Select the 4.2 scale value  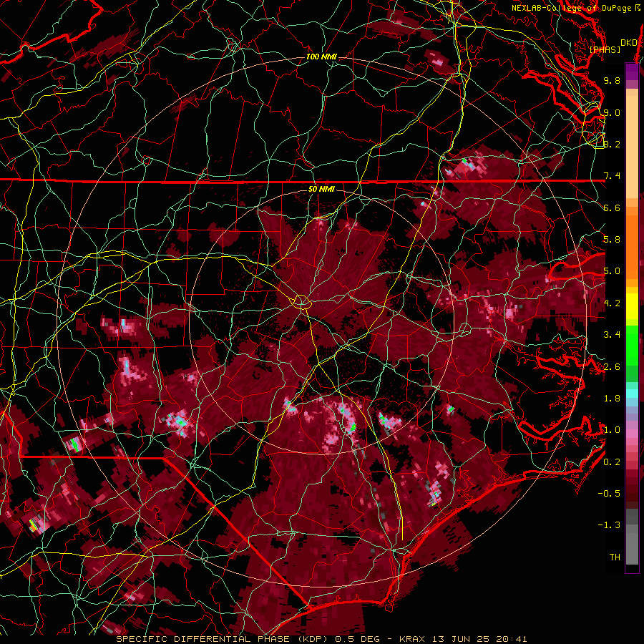point(612,303)
